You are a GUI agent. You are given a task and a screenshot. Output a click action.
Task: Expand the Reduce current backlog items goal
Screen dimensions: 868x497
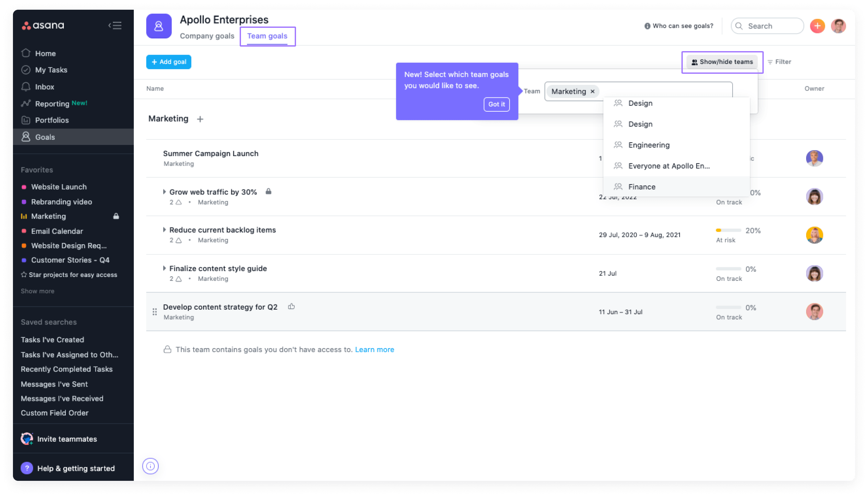(164, 230)
